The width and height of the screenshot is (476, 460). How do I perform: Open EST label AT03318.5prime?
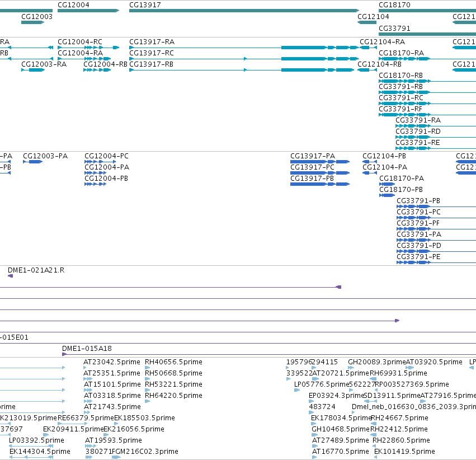[112, 396]
